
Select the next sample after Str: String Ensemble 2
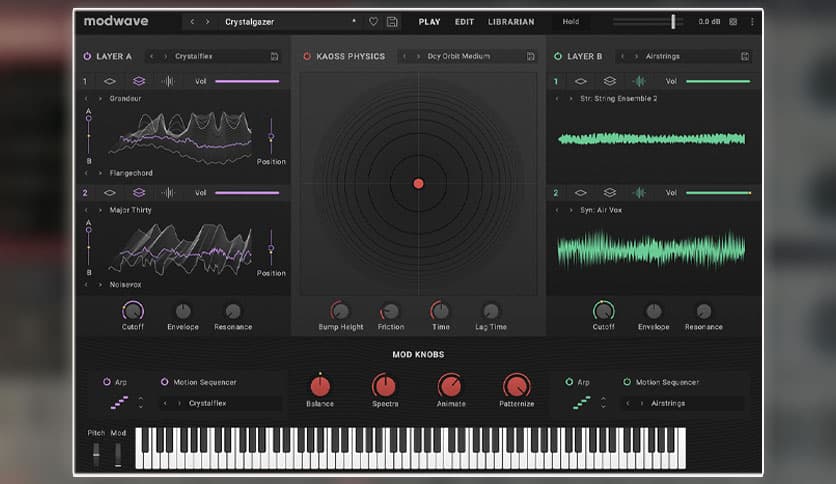(570, 99)
